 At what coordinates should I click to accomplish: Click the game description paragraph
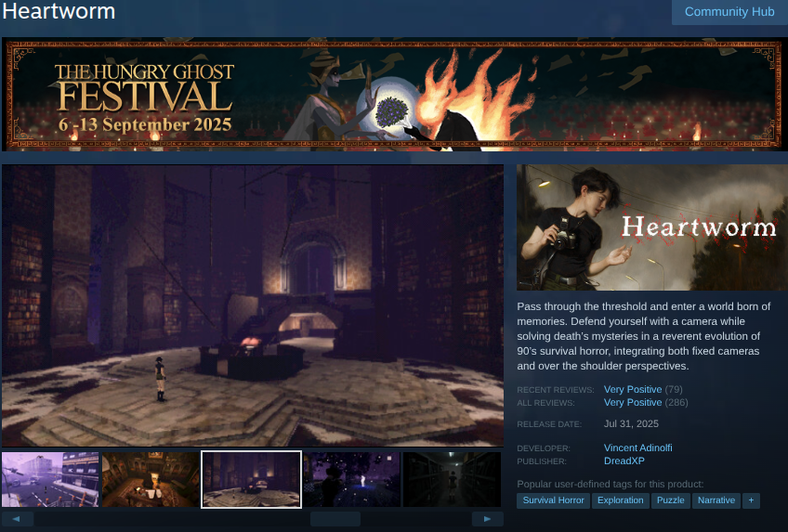pyautogui.click(x=644, y=336)
